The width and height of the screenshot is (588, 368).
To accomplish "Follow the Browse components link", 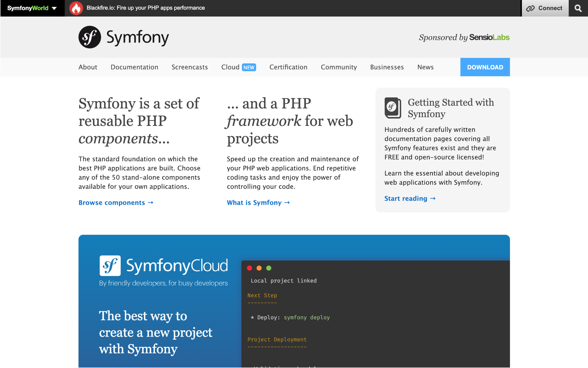I will (116, 203).
